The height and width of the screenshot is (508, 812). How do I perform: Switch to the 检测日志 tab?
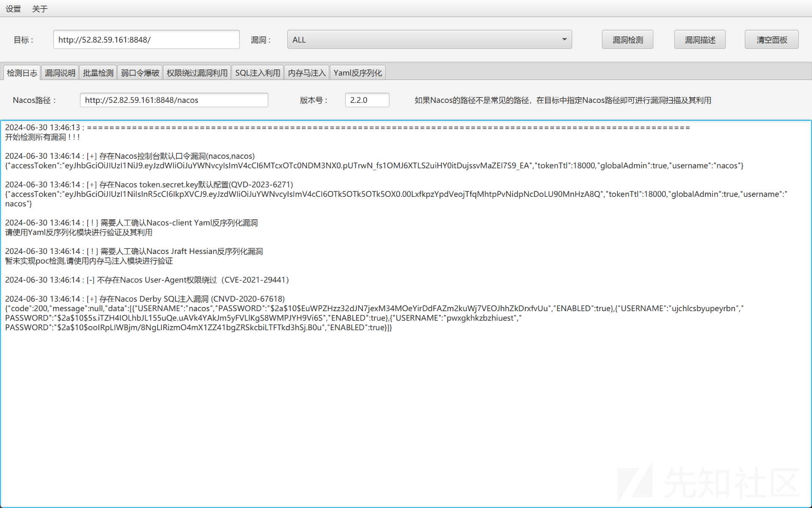click(22, 73)
